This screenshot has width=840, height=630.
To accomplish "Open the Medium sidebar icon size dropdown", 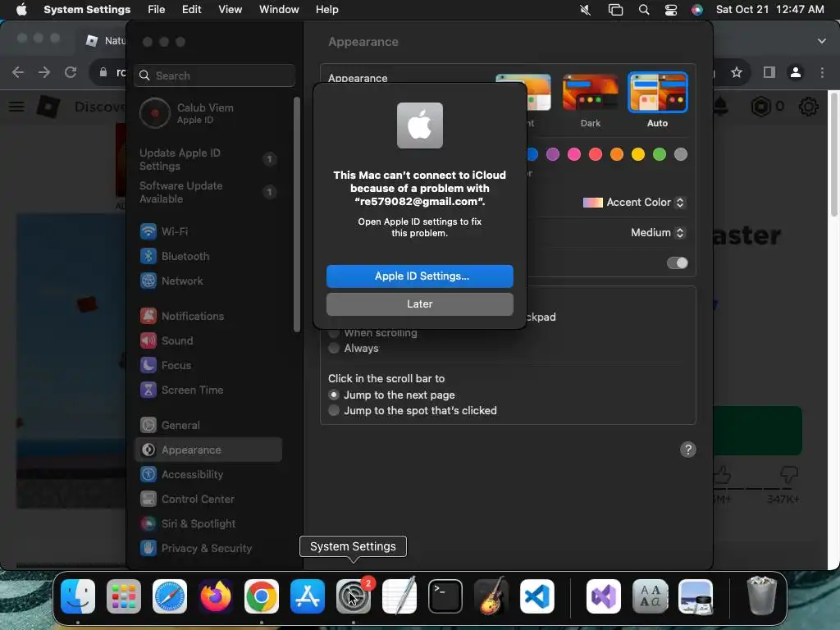I will pos(658,232).
